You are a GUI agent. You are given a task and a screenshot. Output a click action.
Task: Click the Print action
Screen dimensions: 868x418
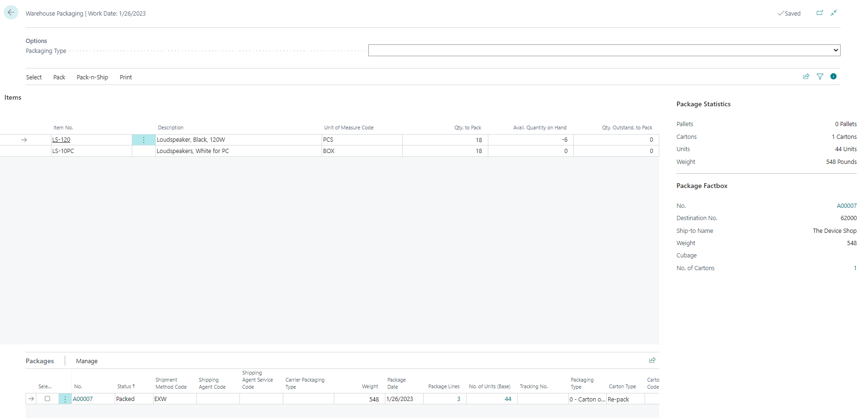(126, 77)
